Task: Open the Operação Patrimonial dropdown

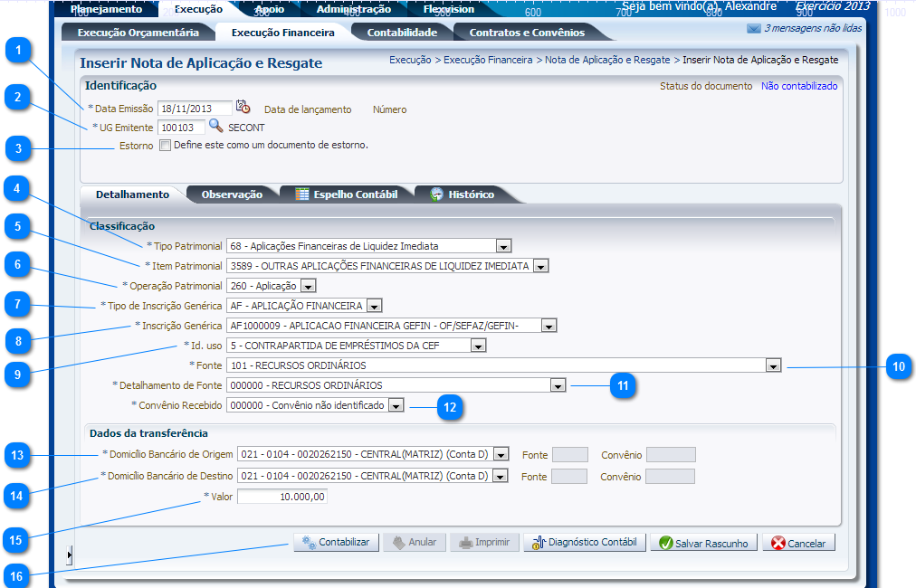Action: pos(308,286)
